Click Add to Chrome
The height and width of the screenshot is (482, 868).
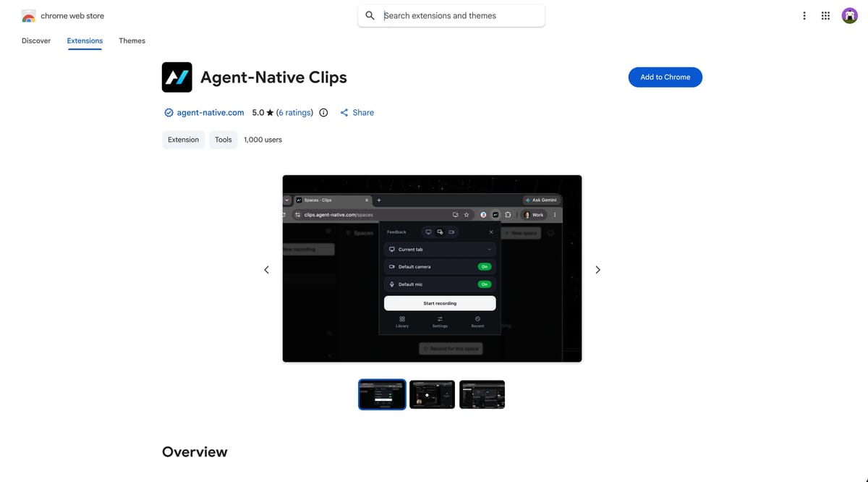(x=665, y=77)
